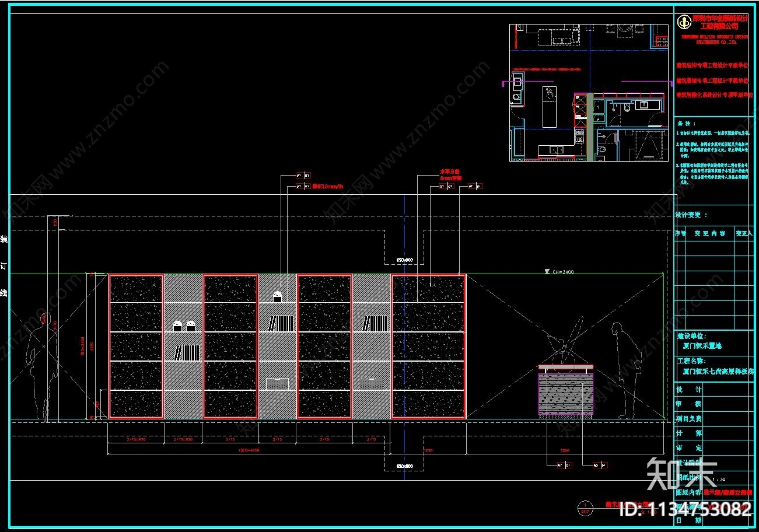Click the fourth red-framed display panel
The image size is (759, 532).
[428, 346]
